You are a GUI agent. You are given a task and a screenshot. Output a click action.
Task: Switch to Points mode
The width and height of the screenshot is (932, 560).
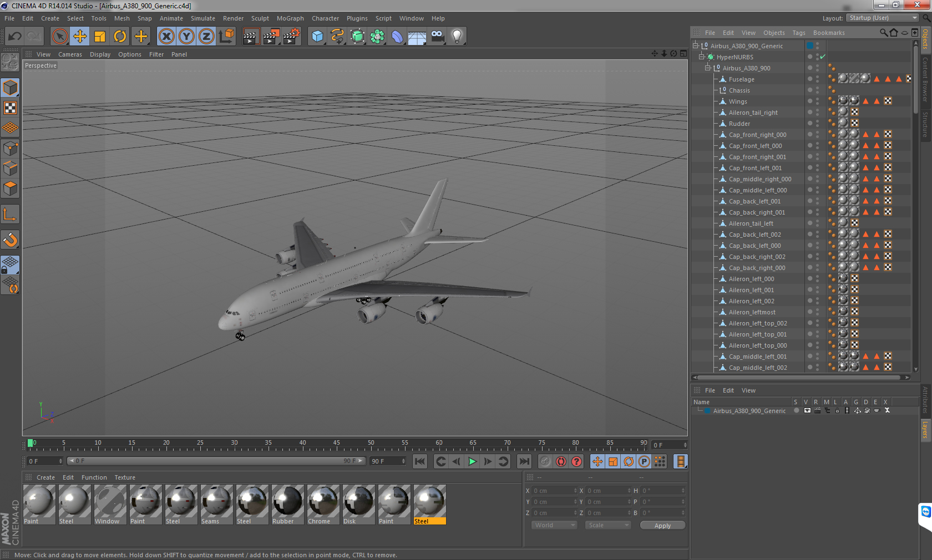(10, 149)
